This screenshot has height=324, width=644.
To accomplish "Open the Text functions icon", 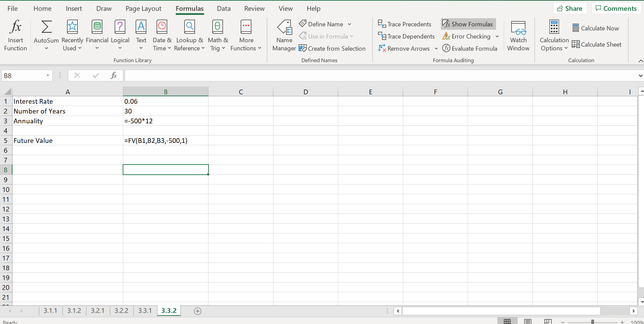I will click(x=141, y=27).
